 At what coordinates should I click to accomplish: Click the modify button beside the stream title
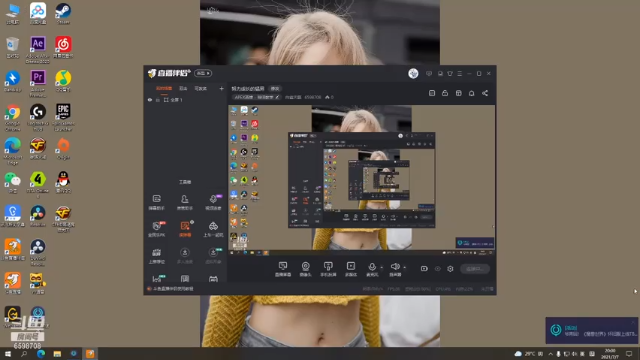point(275,89)
